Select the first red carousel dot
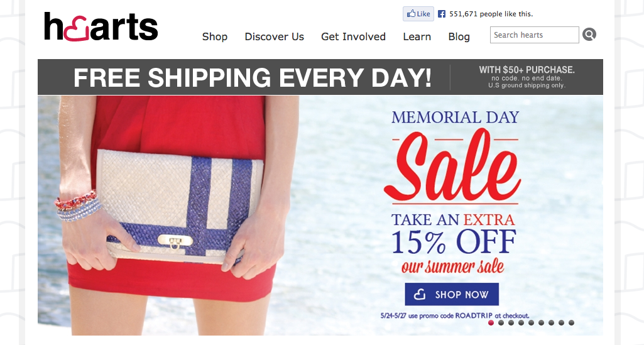Screen dimensions: 644x345 pyautogui.click(x=491, y=323)
